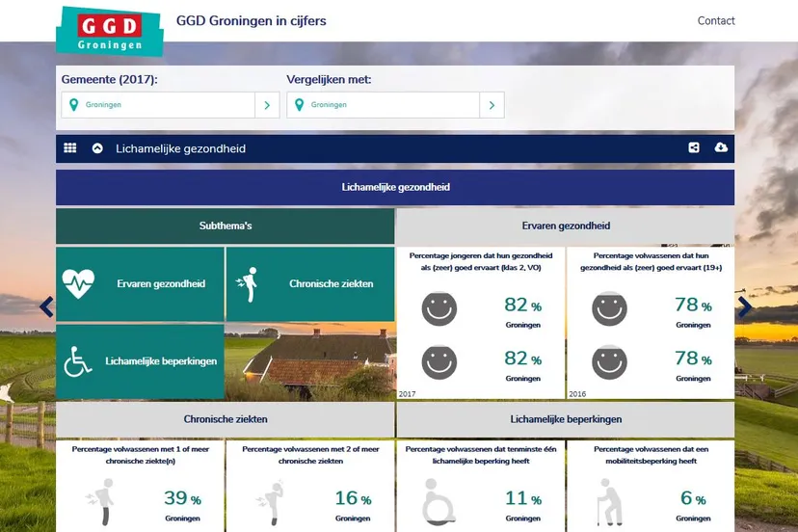Click the 2016 year label
The height and width of the screenshot is (532, 798).
coord(577,394)
